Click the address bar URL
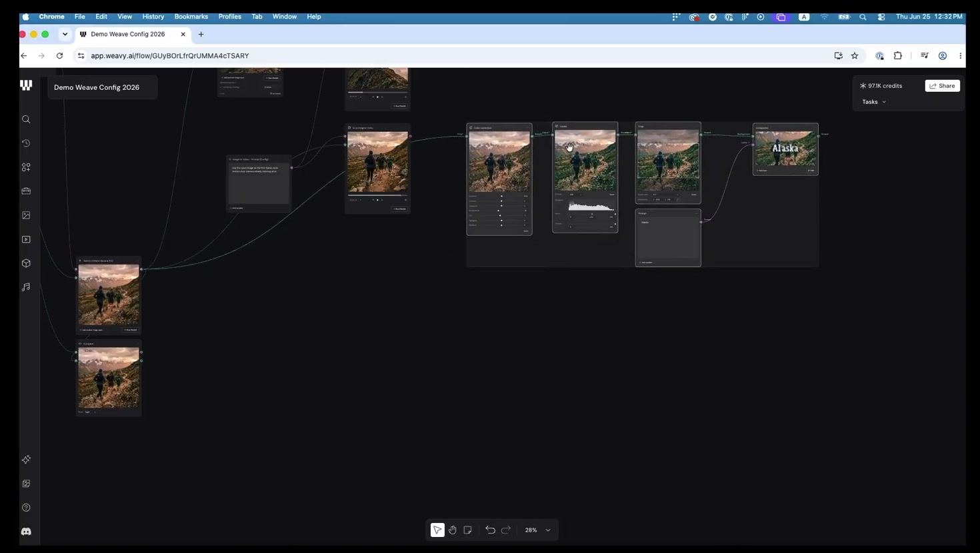 pos(170,56)
